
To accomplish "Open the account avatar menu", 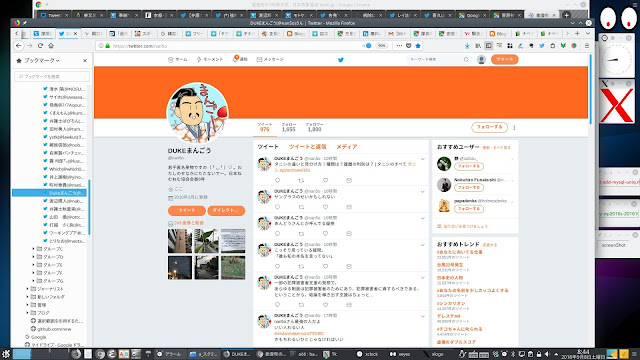I will pos(481,60).
